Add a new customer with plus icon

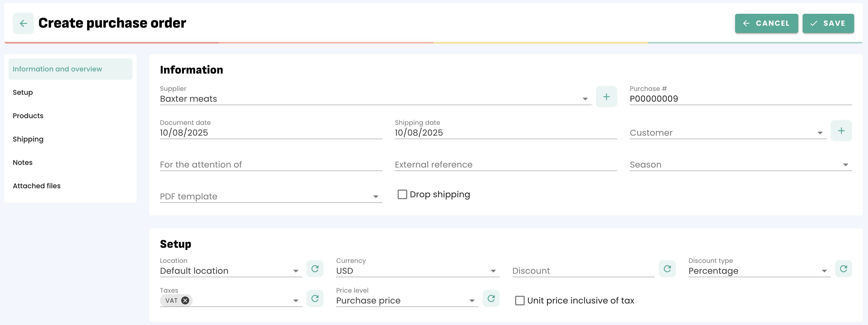pyautogui.click(x=841, y=131)
